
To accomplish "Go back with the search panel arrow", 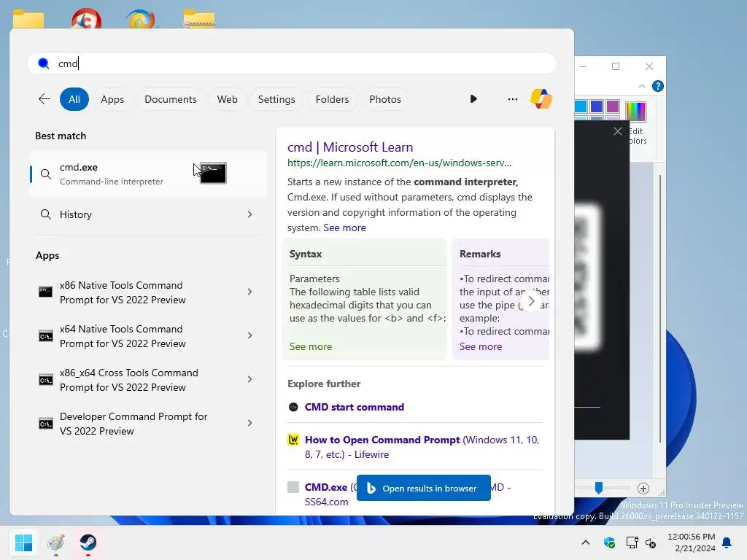I will [x=44, y=99].
